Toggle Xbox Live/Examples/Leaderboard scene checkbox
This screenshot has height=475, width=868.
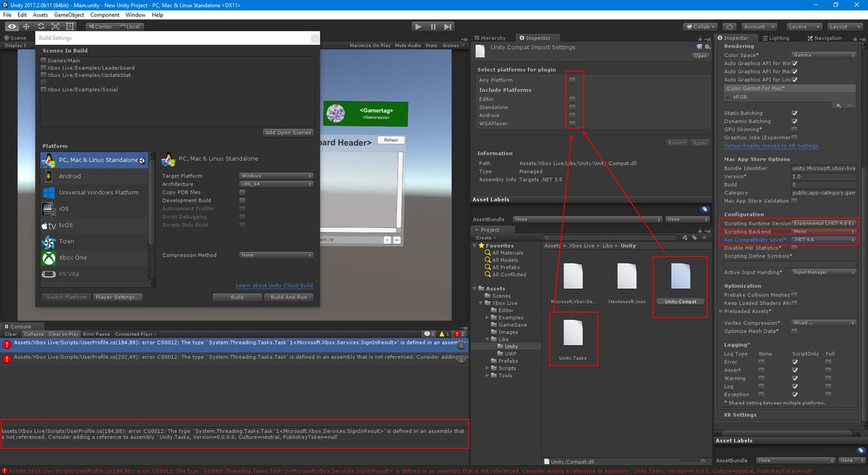click(x=44, y=68)
